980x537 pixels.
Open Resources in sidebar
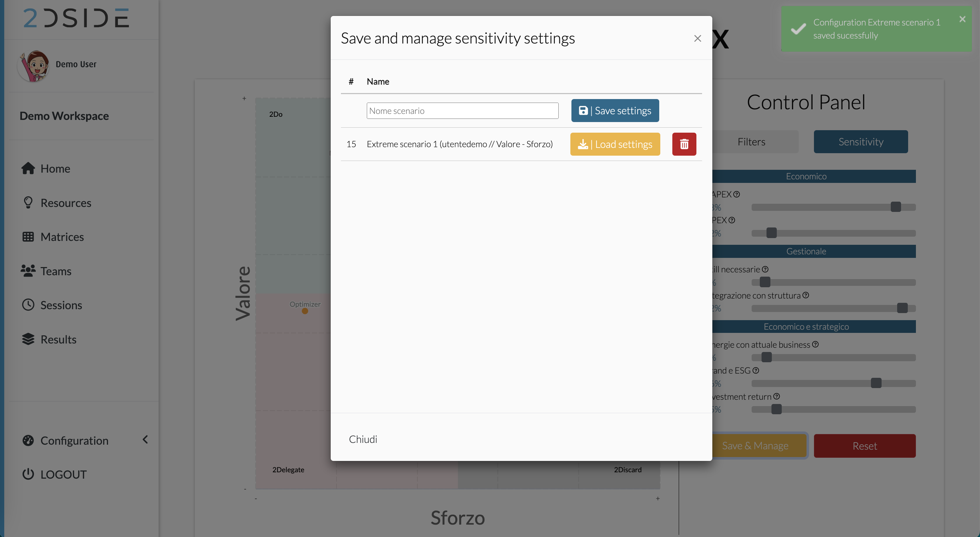coord(66,203)
